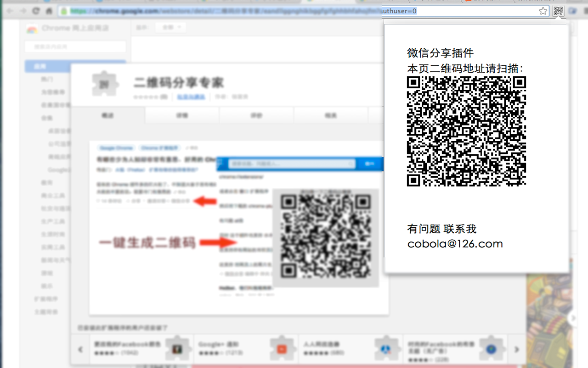Viewport: 588px width, 368px height.
Task: Click the 有问题 联系我 text in popup
Action: [442, 229]
